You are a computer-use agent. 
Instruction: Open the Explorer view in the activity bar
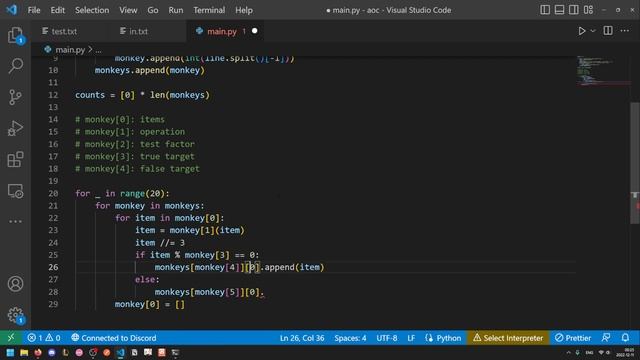pos(16,35)
